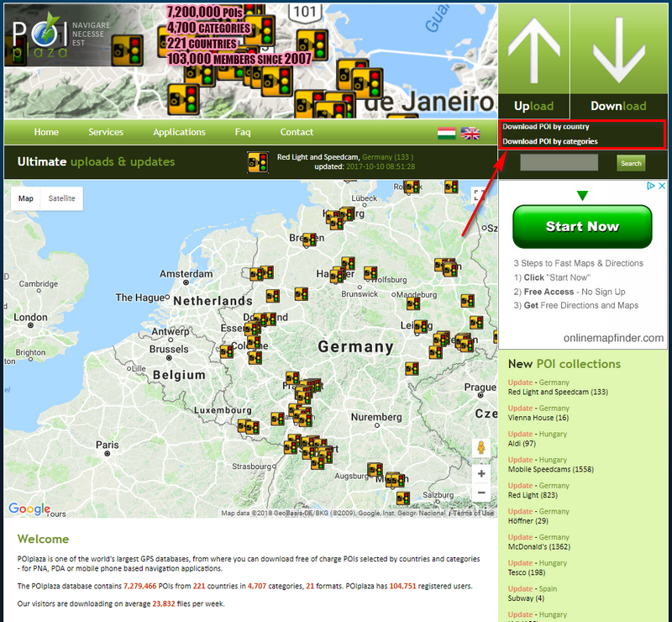Viewport: 672px width, 622px height.
Task: Click the speedcam icon beside Red Light and Speedcam
Action: click(x=258, y=162)
